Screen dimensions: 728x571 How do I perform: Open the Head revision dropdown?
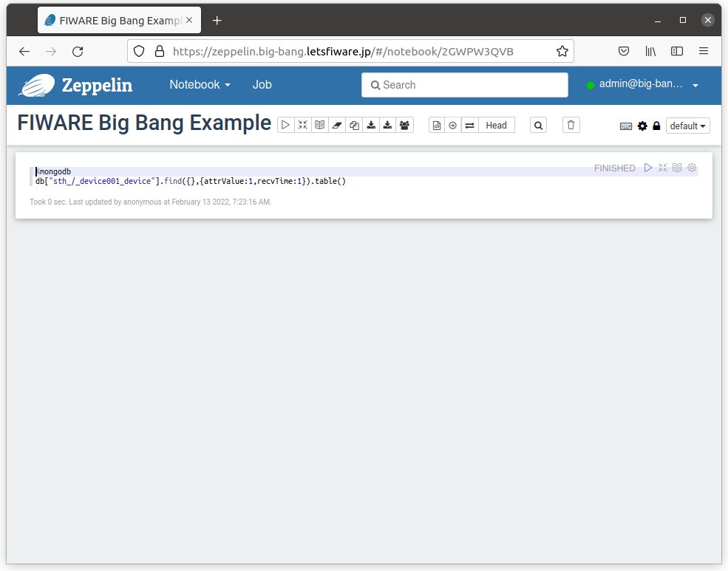[497, 126]
